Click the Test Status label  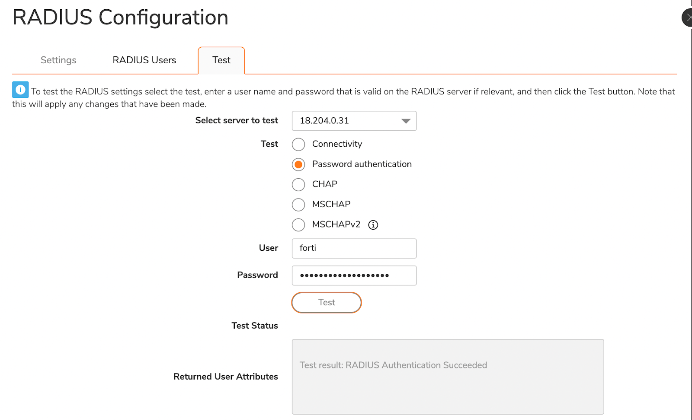(254, 325)
